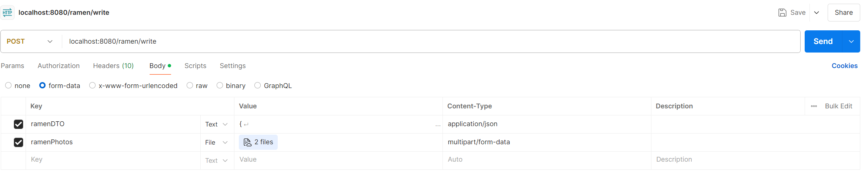Screen dimensions: 868x189
Task: Uncheck the ramenDTO row checkbox
Action: 19,124
